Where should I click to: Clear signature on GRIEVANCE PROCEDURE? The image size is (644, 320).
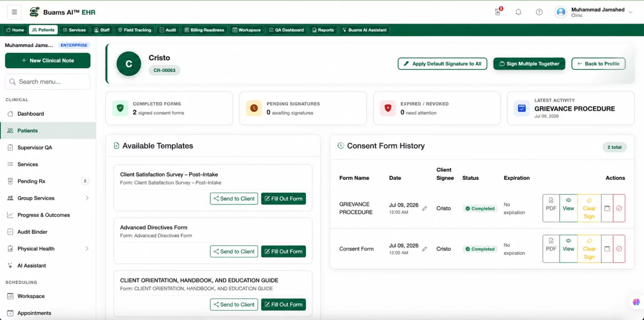click(x=589, y=208)
